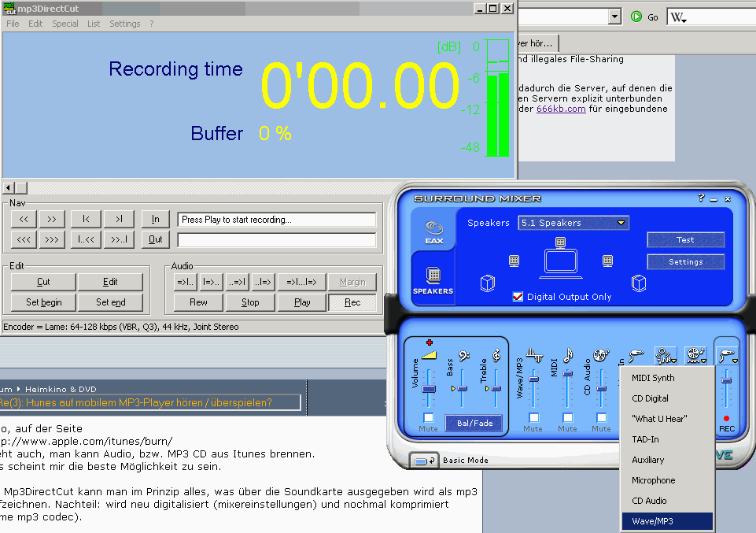The image size is (756, 533).
Task: Open the Settings menu in mp3DirectCut
Action: pyautogui.click(x=124, y=24)
